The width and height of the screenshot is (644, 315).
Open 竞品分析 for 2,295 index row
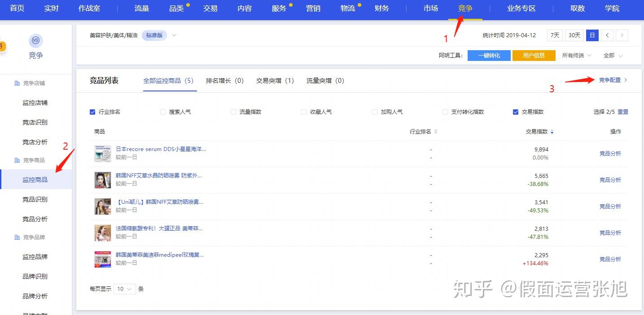[610, 259]
